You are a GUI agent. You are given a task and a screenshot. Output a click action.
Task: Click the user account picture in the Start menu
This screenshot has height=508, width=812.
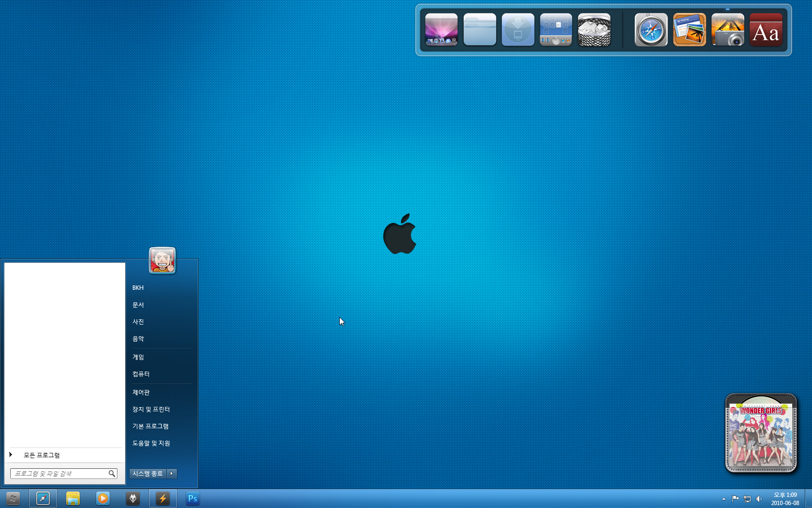pyautogui.click(x=162, y=260)
